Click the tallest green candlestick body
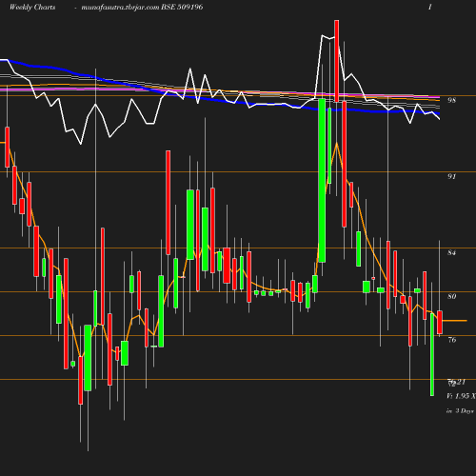This screenshot has width=476, height=476. 322,181
